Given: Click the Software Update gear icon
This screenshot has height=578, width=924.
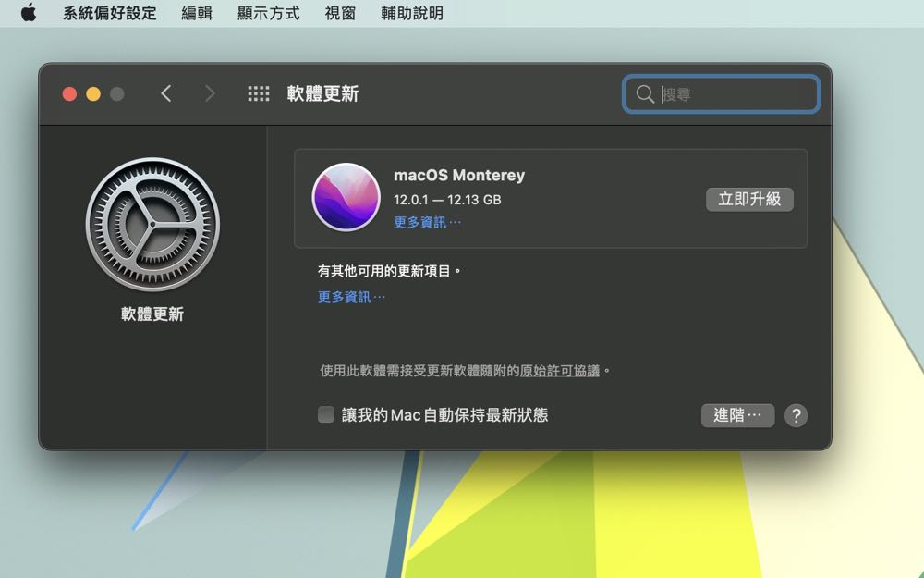Looking at the screenshot, I should point(152,224).
